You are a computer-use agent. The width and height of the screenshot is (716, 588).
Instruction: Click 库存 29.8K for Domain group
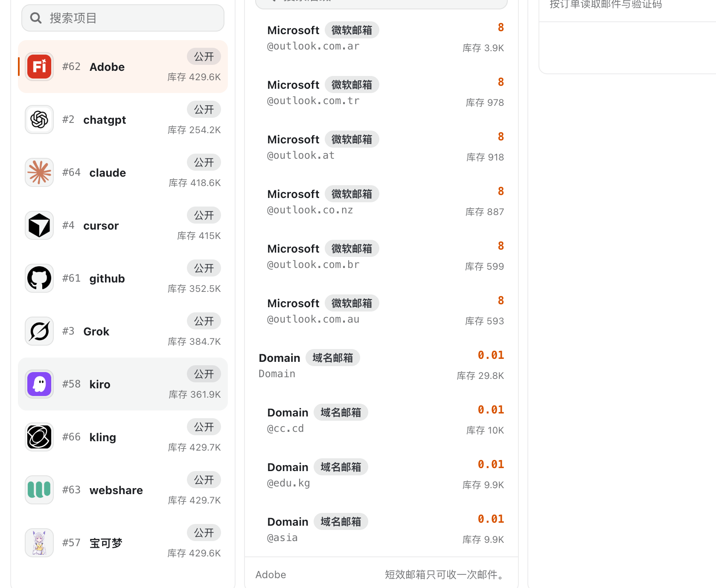[480, 376]
